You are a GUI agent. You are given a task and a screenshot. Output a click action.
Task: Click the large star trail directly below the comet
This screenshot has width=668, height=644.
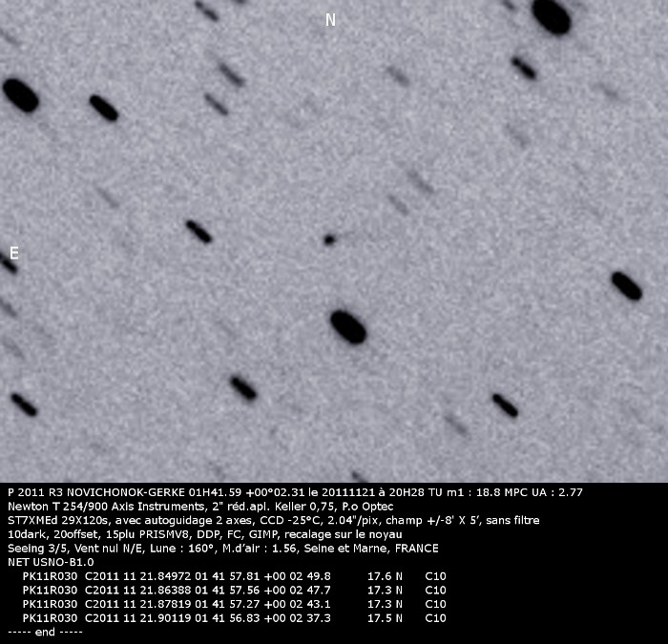(348, 326)
